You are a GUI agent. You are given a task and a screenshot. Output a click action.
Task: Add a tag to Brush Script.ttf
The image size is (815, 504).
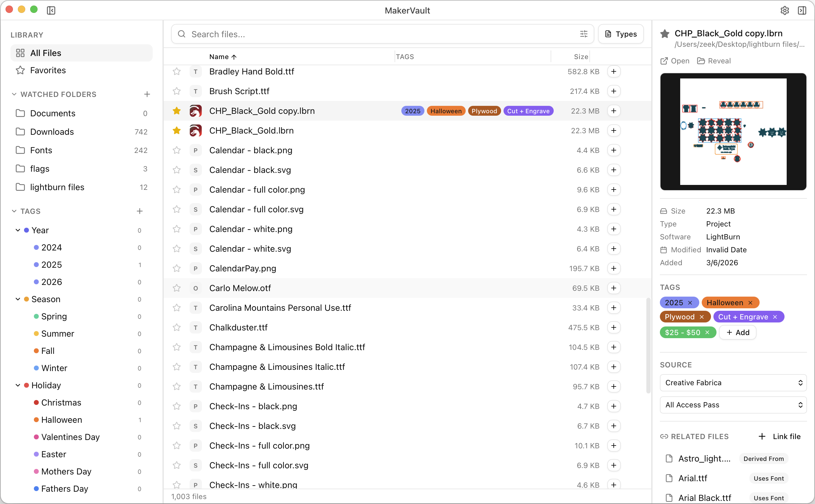coord(614,91)
